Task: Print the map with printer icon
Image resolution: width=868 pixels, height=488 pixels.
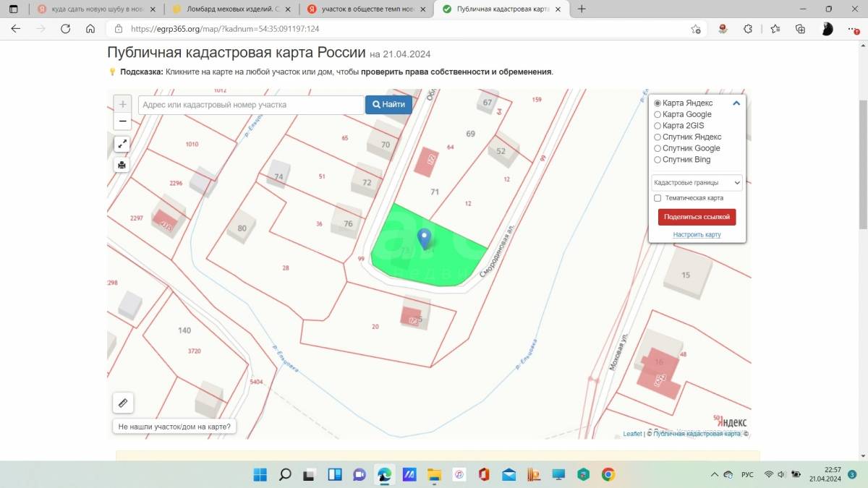Action: pyautogui.click(x=122, y=165)
